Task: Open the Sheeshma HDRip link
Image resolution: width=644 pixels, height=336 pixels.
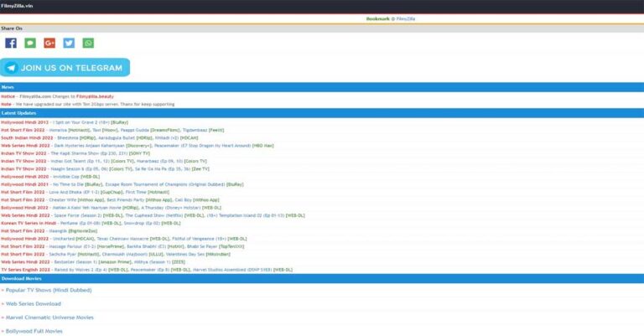Action: coord(67,138)
